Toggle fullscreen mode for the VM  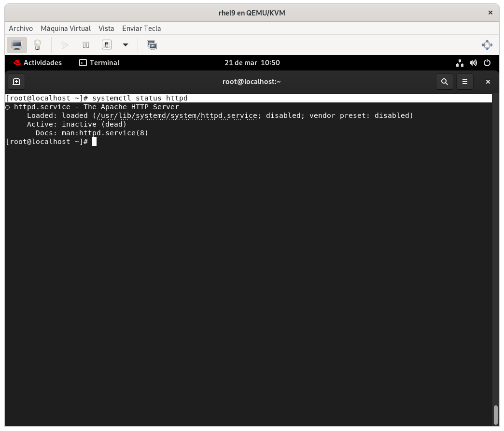(x=487, y=45)
